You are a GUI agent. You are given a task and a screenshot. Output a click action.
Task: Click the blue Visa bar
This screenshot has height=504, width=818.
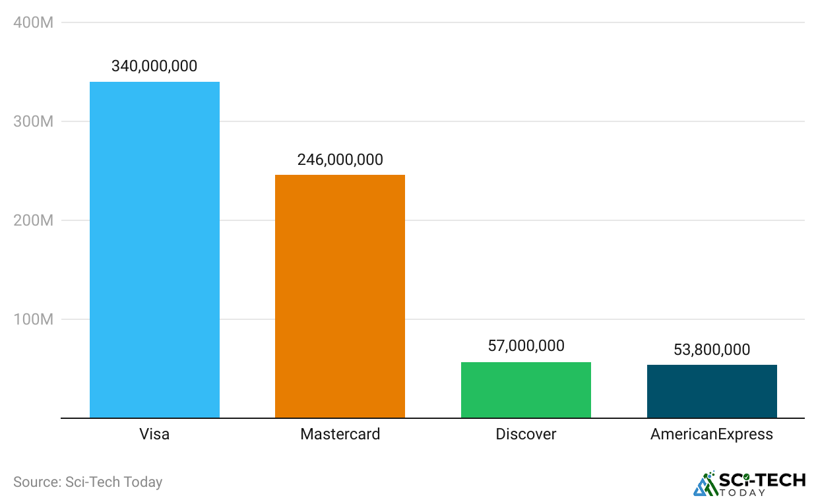(x=154, y=250)
